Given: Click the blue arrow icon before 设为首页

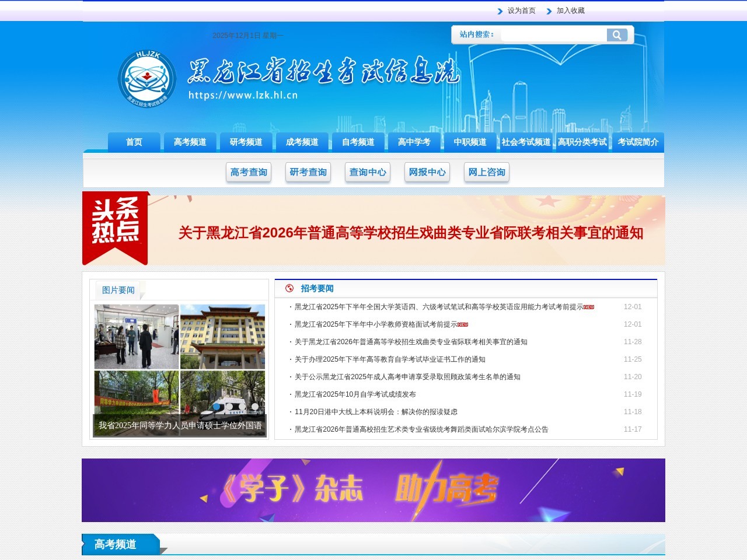Looking at the screenshot, I should [500, 11].
